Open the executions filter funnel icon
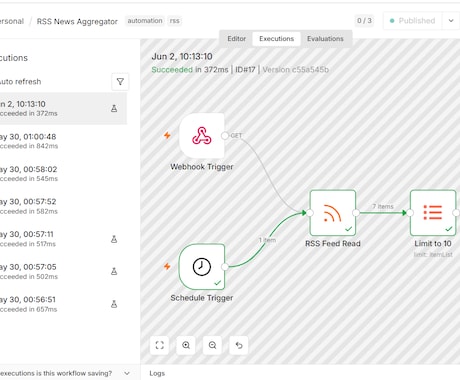 [120, 82]
